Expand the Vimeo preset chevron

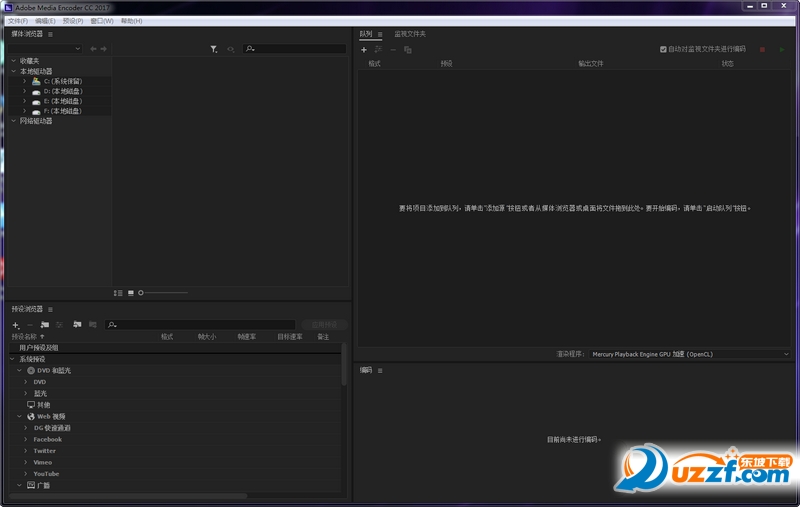tap(26, 462)
